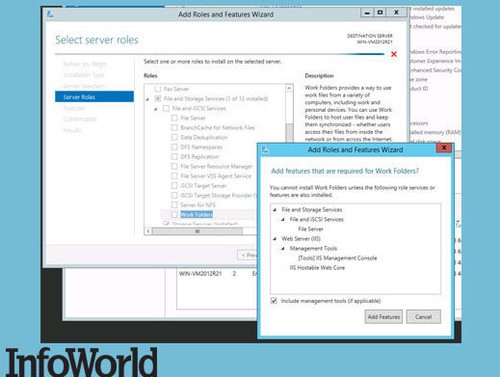Check iSCSI Target Server

point(174,186)
